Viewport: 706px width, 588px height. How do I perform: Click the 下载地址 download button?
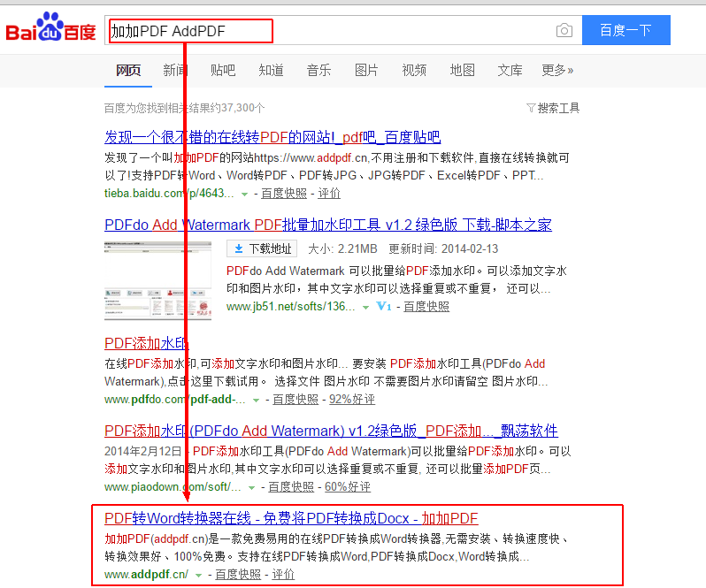(x=262, y=248)
